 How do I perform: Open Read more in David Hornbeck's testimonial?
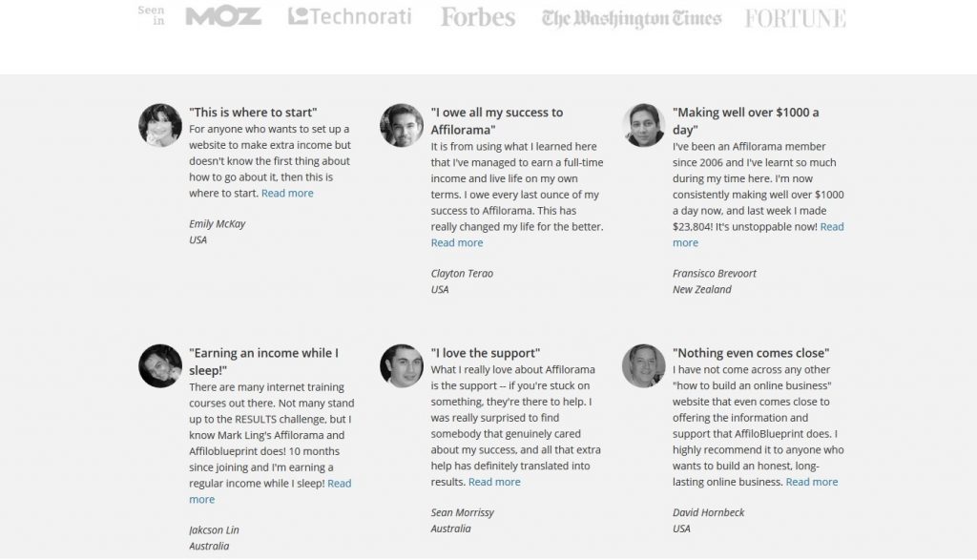(812, 482)
